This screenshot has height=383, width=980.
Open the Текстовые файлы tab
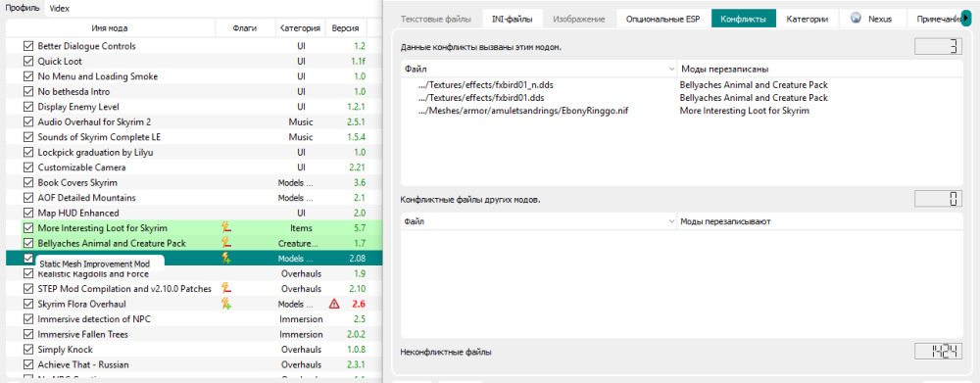(436, 20)
